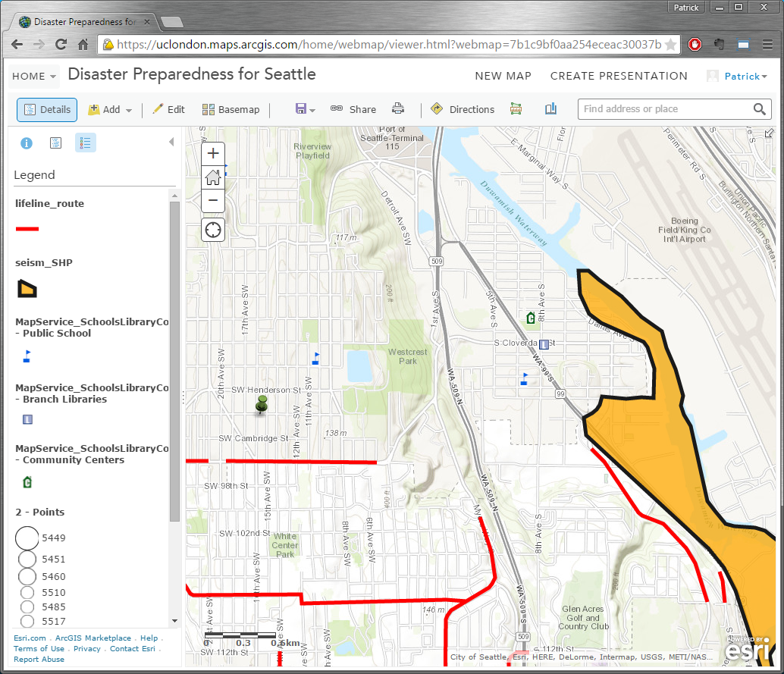The width and height of the screenshot is (784, 674).
Task: Show map contents panel
Action: click(55, 143)
